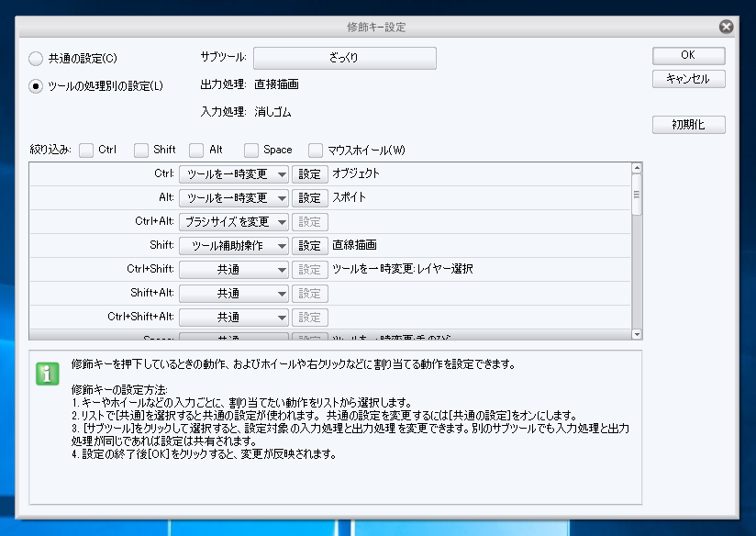The image size is (756, 536).
Task: Click the list scrollbar up arrow
Action: coord(637,168)
